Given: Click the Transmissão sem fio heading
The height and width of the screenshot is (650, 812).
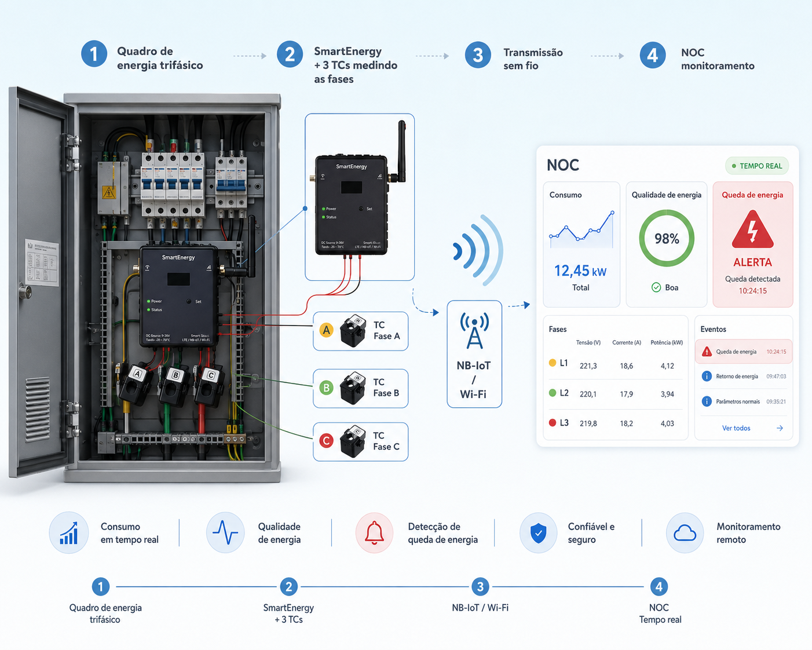Looking at the screenshot, I should coord(533,59).
